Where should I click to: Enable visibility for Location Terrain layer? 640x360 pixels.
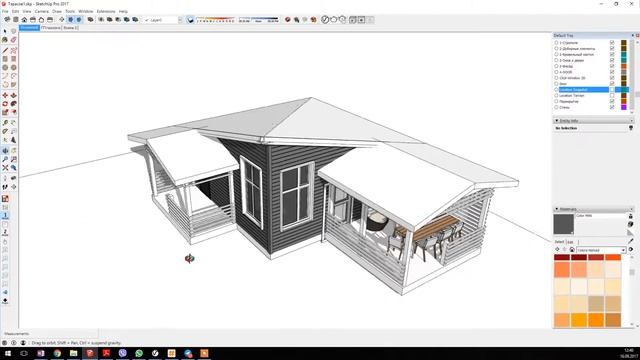(x=612, y=95)
